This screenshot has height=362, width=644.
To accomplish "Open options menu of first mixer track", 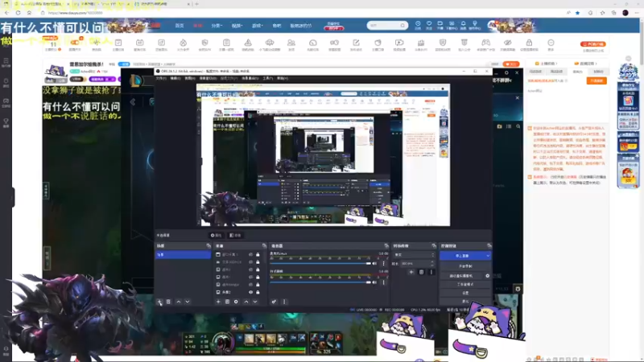I will 384,264.
